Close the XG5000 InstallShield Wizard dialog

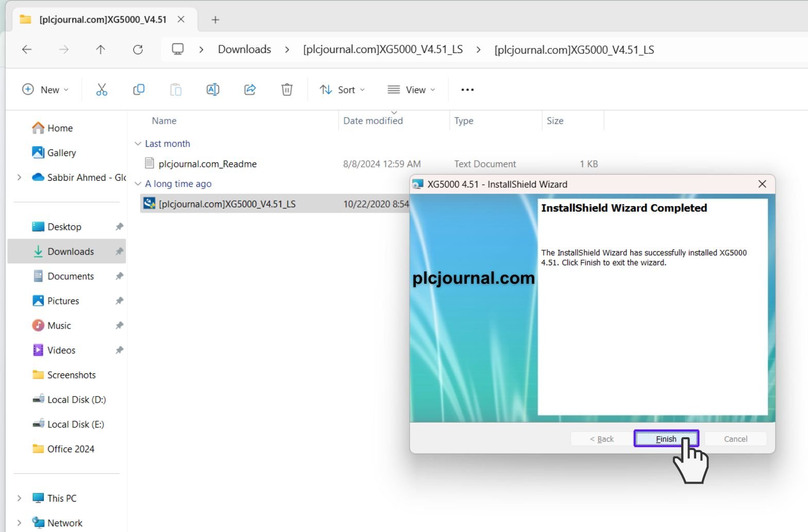[x=762, y=184]
